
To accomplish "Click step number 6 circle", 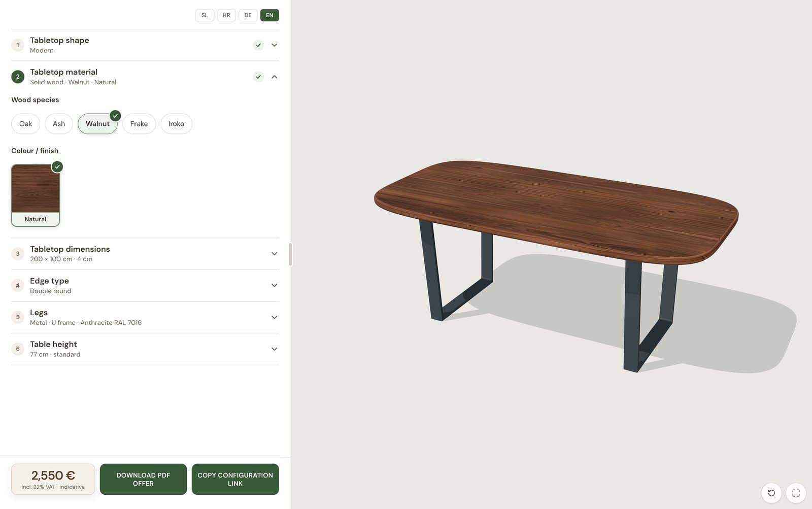I will (x=18, y=349).
